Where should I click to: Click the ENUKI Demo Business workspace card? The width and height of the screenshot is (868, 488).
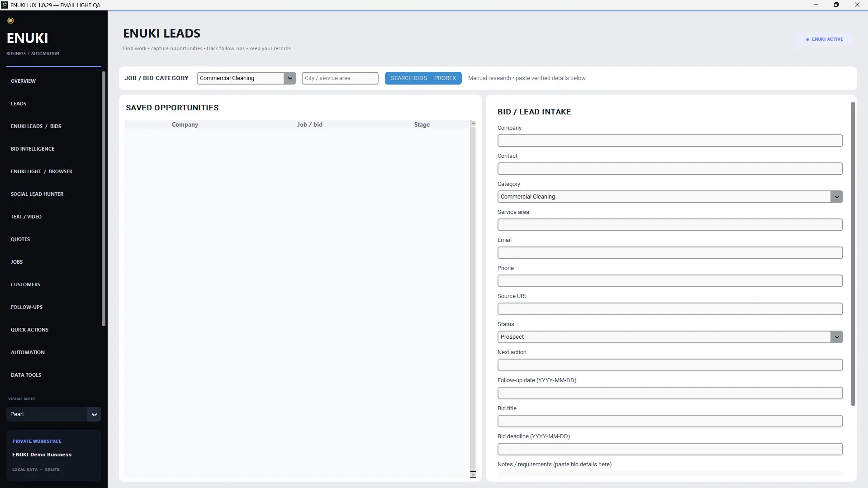pyautogui.click(x=54, y=455)
